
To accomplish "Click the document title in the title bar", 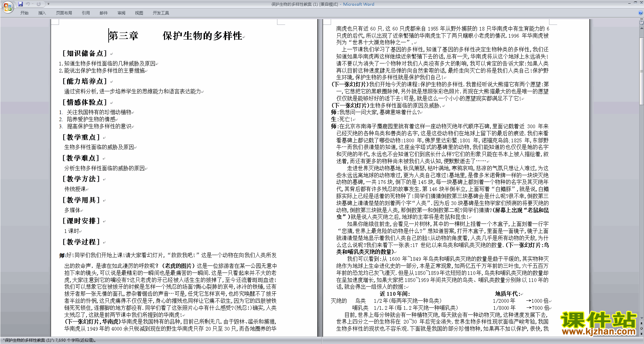I will [323, 4].
